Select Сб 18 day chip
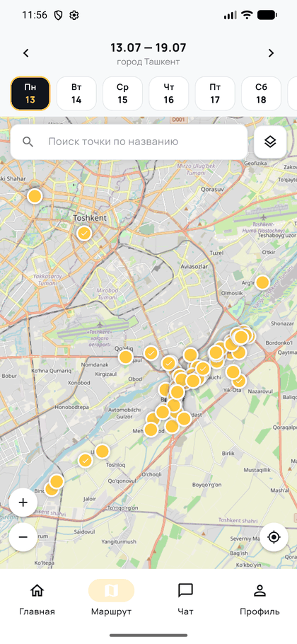The width and height of the screenshot is (297, 644). point(261,93)
